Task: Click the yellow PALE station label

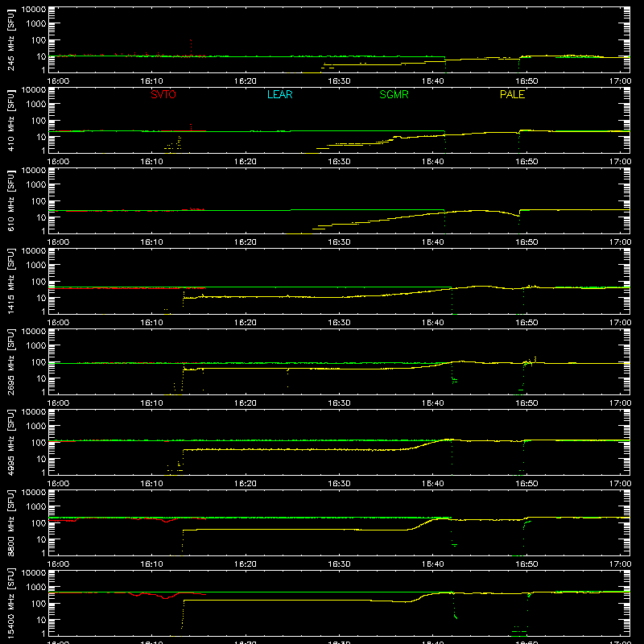Action: pyautogui.click(x=512, y=94)
